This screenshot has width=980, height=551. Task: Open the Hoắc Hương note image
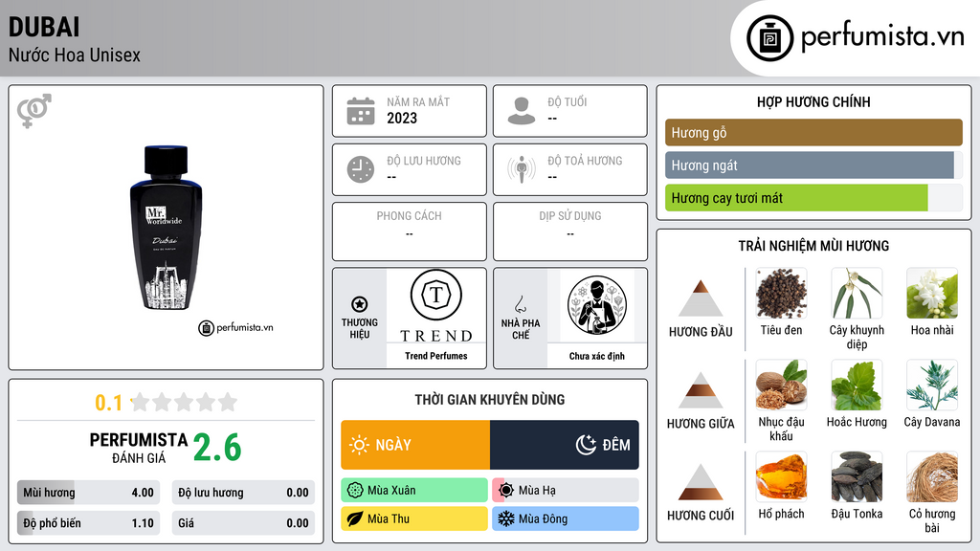tap(857, 386)
